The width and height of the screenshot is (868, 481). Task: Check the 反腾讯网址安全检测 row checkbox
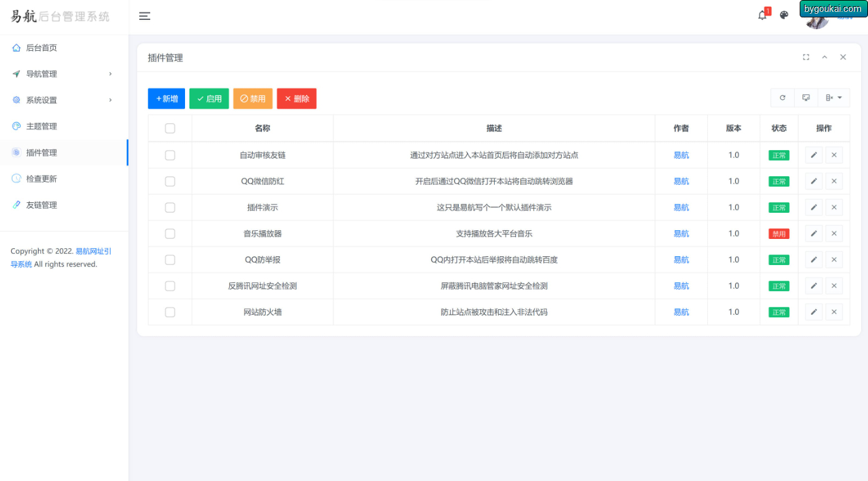click(170, 285)
